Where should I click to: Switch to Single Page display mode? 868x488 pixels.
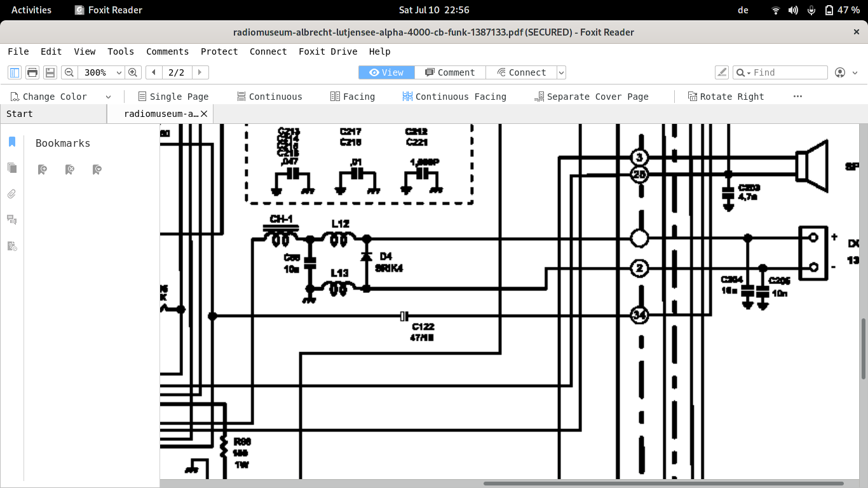pos(173,97)
